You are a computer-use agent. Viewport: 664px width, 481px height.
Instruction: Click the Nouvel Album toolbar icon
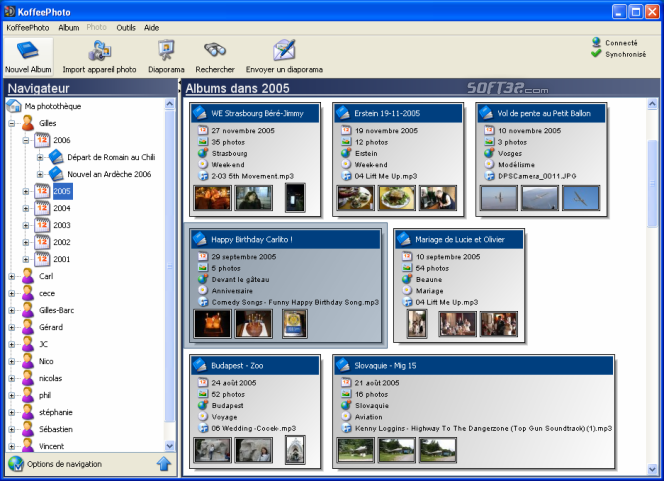coord(28,51)
